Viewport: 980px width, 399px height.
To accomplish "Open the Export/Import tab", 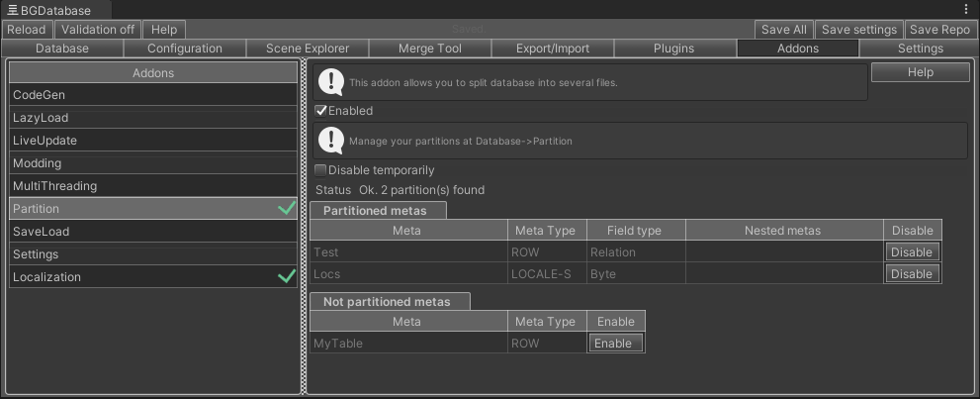I will (552, 49).
